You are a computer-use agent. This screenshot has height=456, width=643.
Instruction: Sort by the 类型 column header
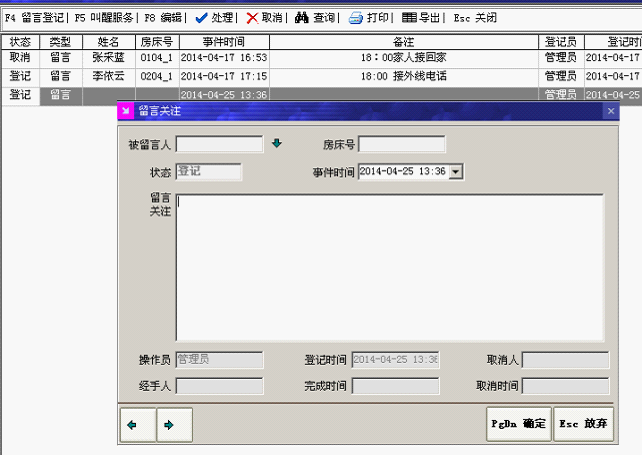click(61, 42)
